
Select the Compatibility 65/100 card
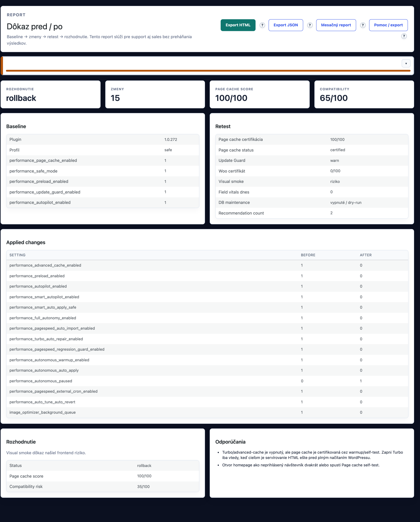364,94
